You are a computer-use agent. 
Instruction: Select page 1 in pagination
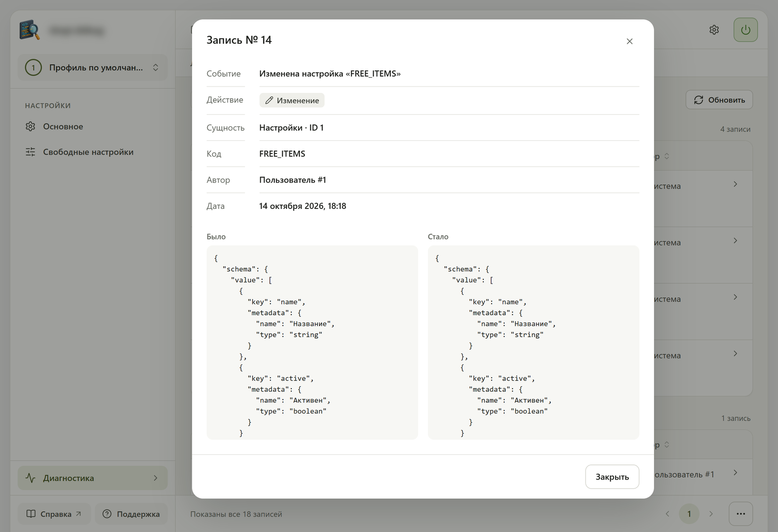pos(689,514)
